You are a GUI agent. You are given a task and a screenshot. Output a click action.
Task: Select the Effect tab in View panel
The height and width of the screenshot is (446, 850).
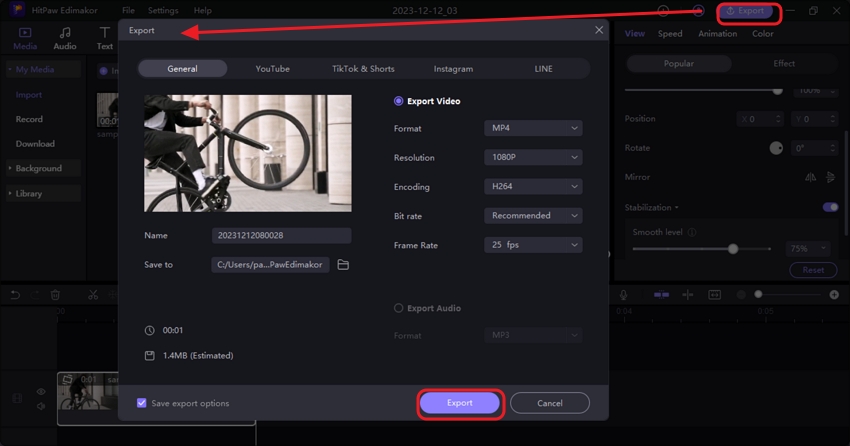coord(784,63)
